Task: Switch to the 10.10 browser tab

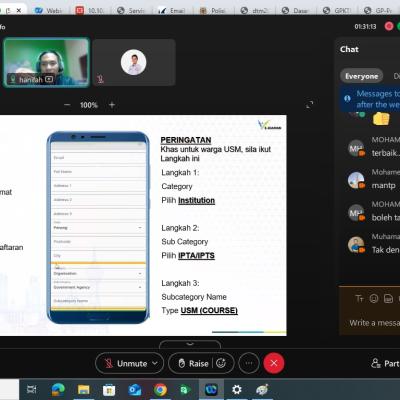Action: coord(90,10)
